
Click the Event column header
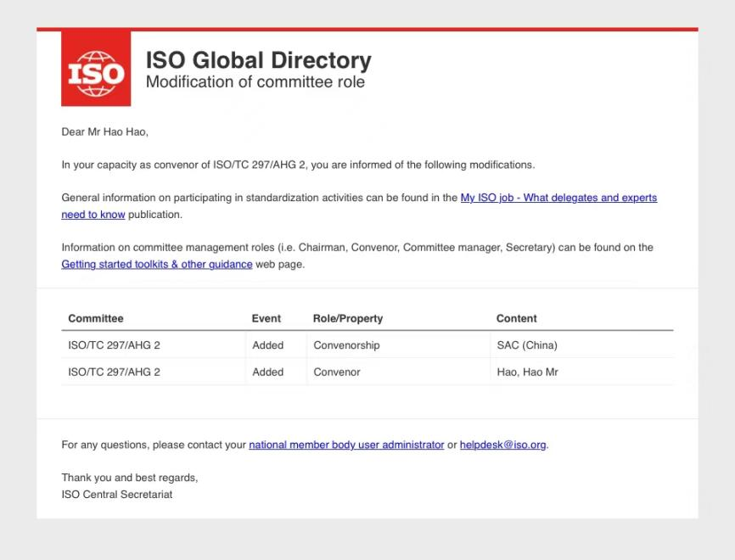pos(267,318)
